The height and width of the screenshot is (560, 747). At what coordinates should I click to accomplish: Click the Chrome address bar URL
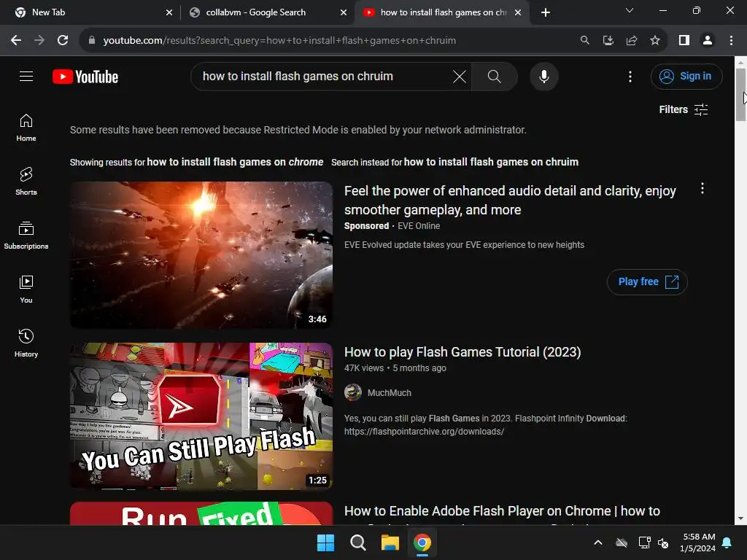[x=279, y=41]
